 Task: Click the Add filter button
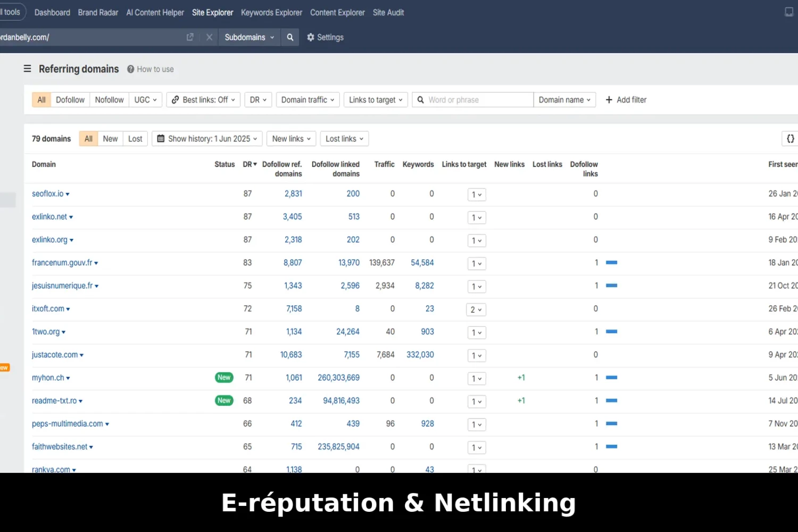626,99
